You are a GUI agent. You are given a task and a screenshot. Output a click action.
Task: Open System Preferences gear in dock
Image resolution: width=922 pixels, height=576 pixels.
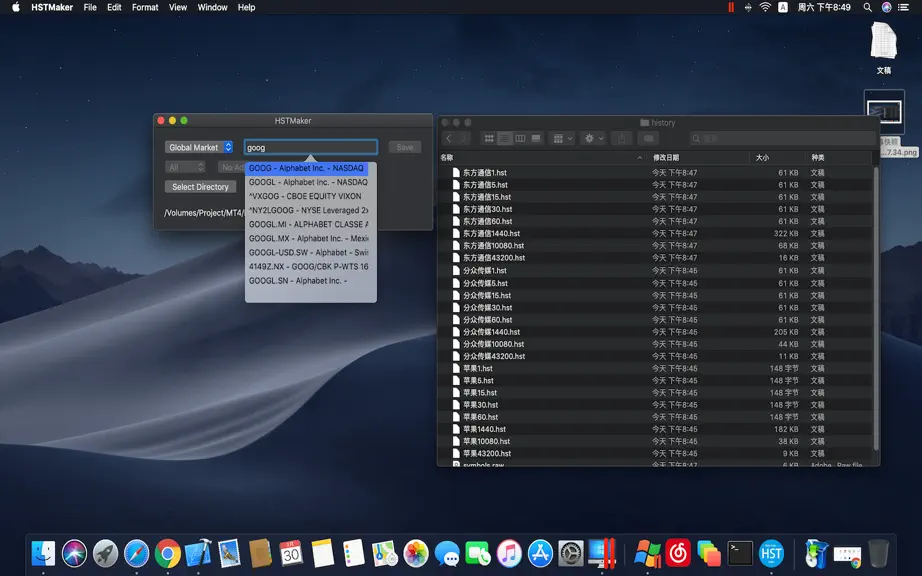pos(571,554)
